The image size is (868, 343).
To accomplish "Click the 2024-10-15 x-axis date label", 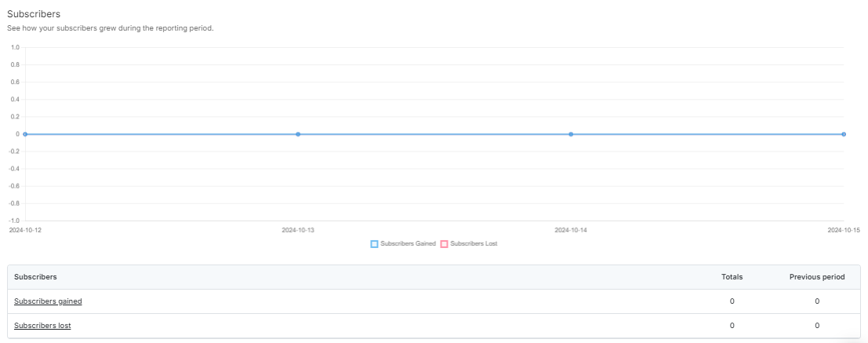I will point(843,231).
